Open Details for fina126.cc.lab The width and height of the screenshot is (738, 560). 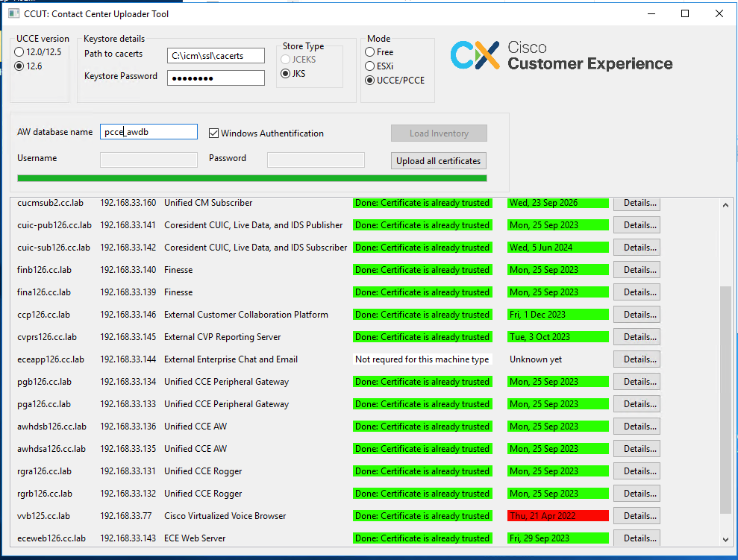(x=637, y=292)
